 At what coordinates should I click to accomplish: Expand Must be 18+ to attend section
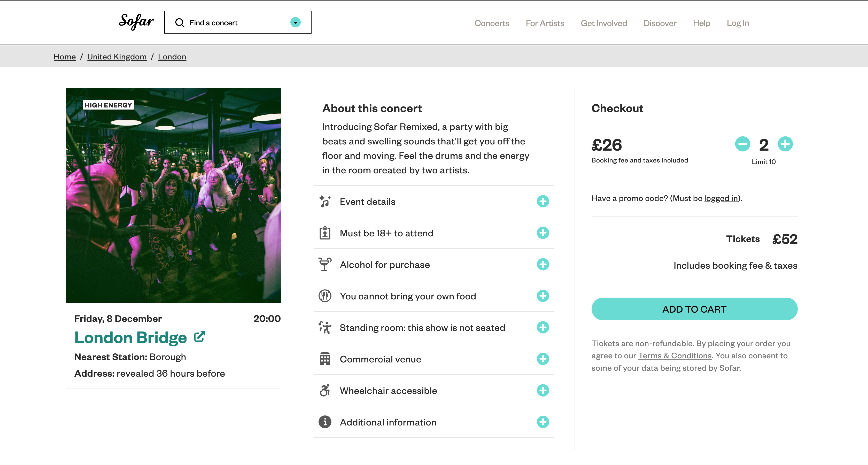tap(543, 233)
